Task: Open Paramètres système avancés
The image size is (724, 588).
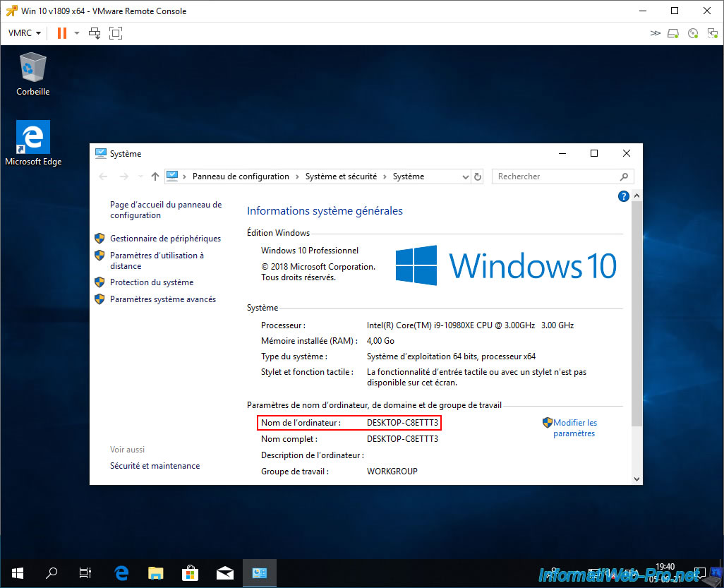Action: click(162, 299)
